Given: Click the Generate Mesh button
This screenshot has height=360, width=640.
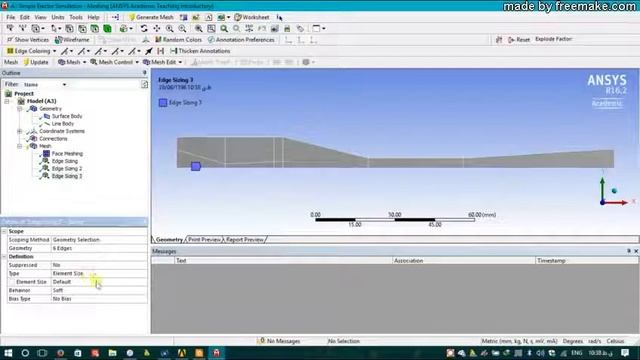Looking at the screenshot, I should pos(151,17).
